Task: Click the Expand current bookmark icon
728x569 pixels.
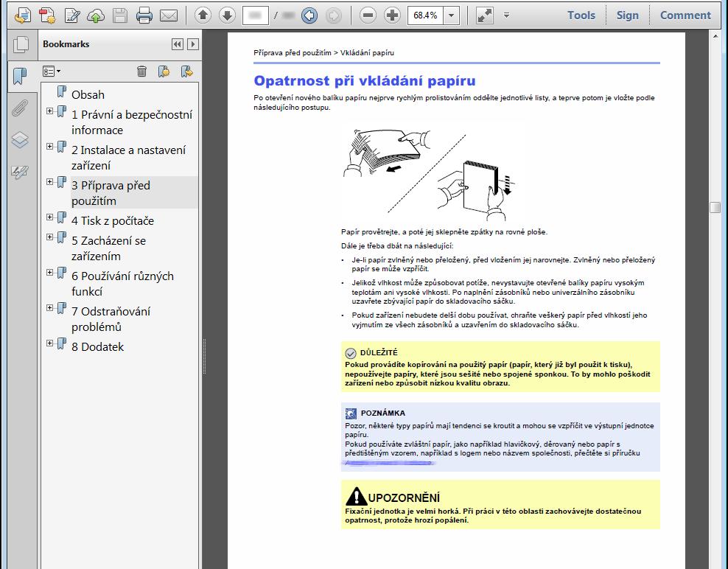Action: 186,71
